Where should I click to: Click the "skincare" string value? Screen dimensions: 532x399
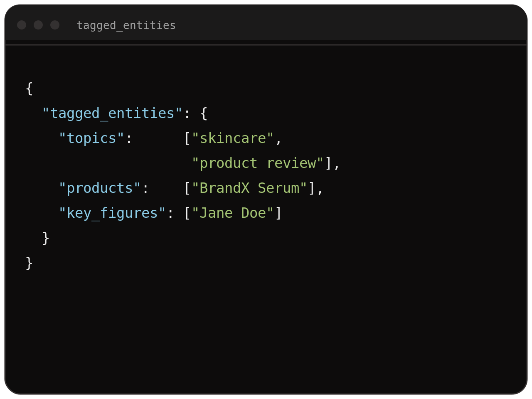pos(233,138)
